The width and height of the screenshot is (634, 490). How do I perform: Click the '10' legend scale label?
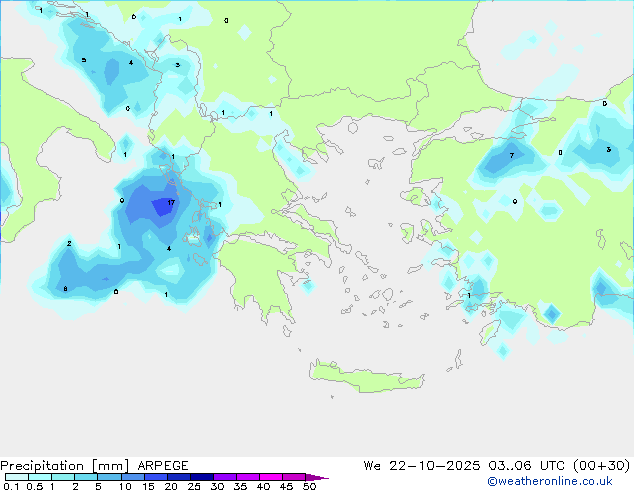125,486
